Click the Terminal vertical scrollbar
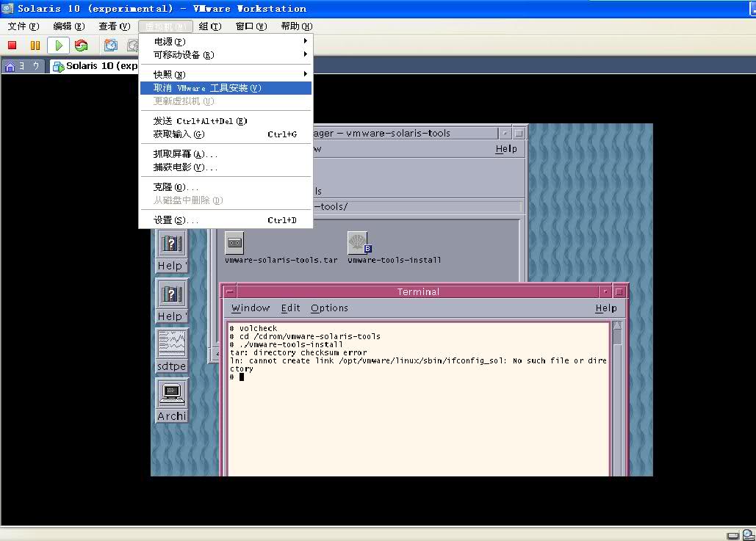The image size is (756, 541). pos(617,397)
